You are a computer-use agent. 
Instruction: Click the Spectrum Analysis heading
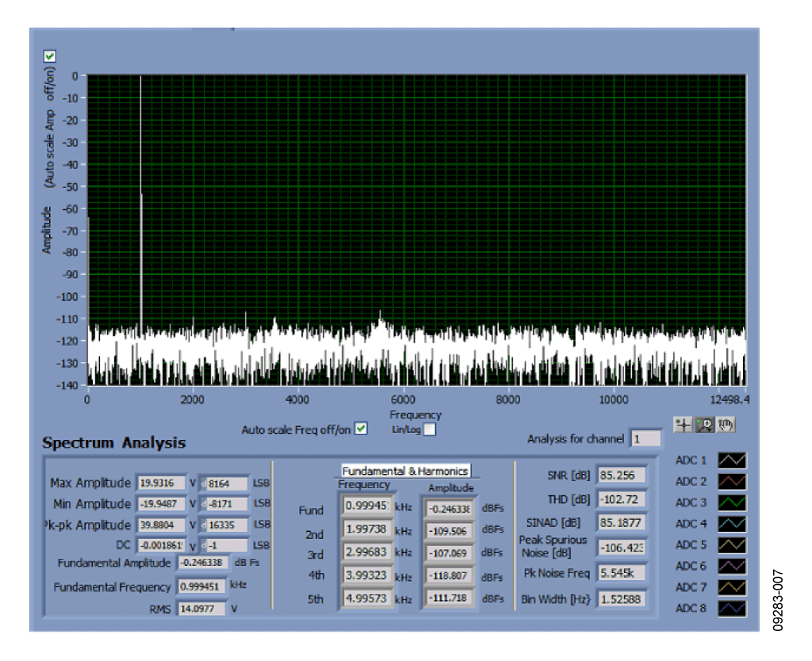click(114, 443)
